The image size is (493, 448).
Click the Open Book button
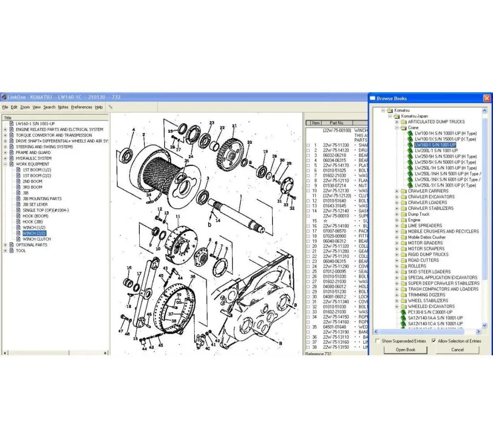(406, 350)
